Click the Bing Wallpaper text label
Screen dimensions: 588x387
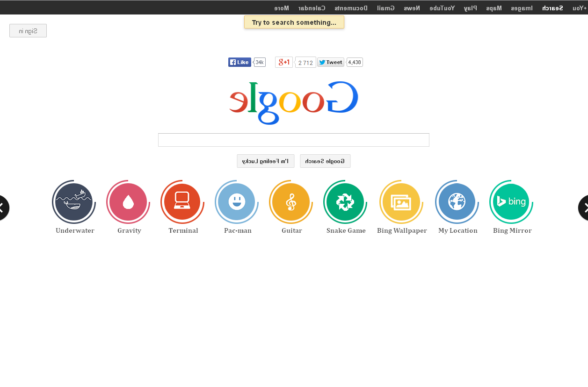(402, 231)
